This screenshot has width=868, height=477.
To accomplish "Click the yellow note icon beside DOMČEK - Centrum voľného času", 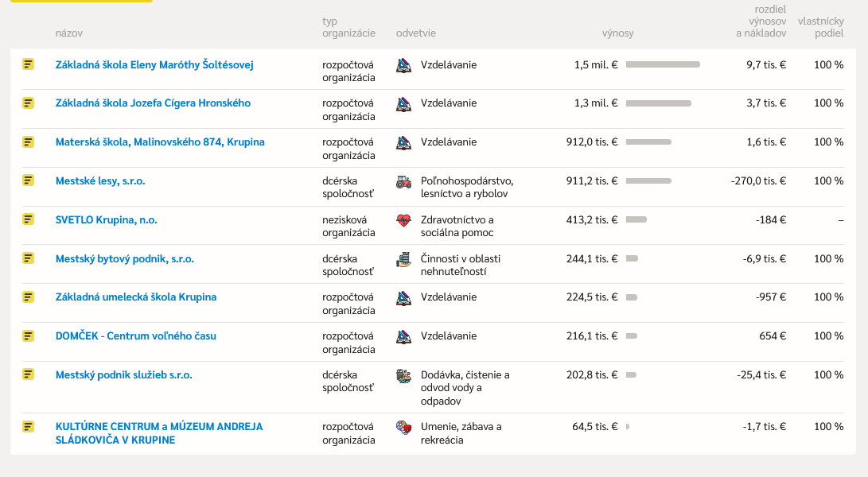I will tap(28, 336).
